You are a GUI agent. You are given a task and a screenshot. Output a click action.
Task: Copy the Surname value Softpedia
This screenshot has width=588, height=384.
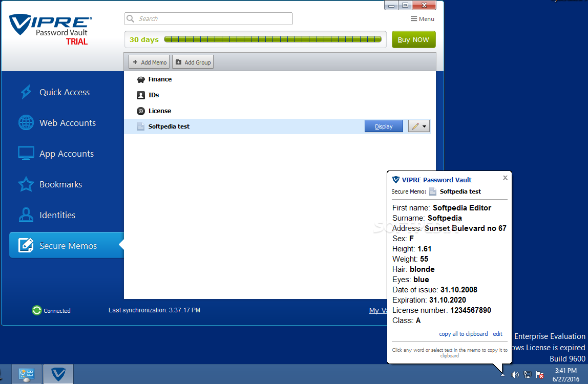pos(445,218)
